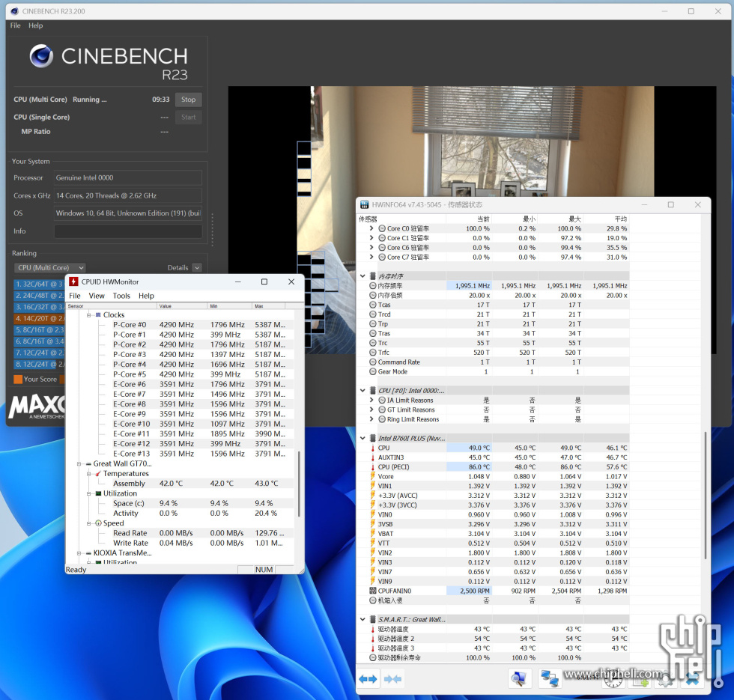Open the Help menu in HWMonitor

pos(146,296)
